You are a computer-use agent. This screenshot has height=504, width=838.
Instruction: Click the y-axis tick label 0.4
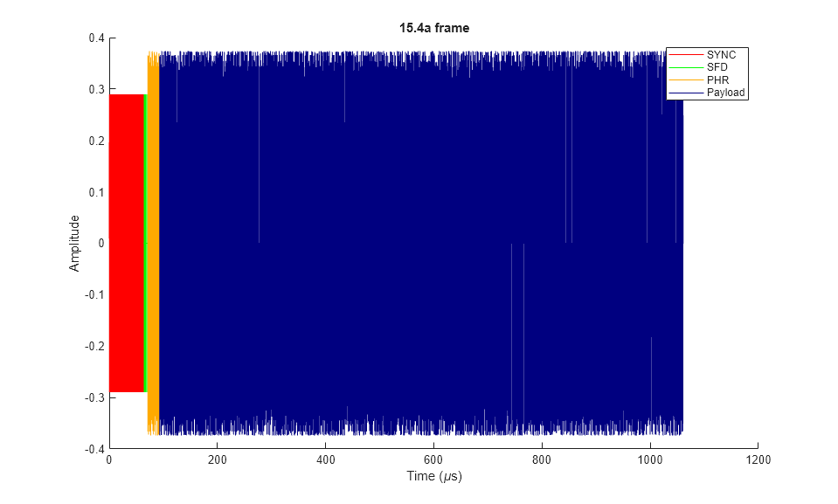97,38
